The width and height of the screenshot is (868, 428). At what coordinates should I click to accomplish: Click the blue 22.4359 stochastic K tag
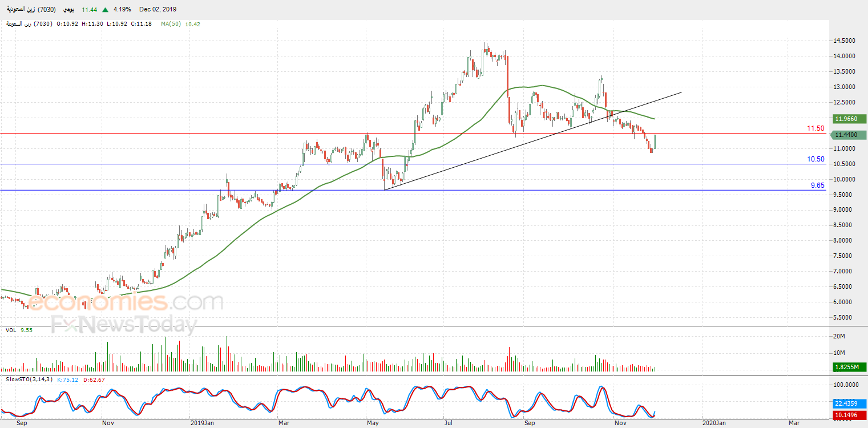[849, 403]
